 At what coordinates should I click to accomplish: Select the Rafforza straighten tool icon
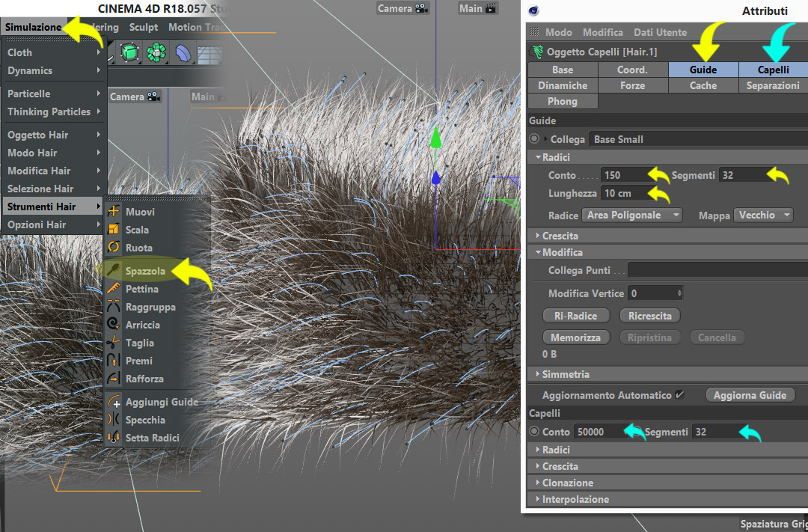coord(114,379)
